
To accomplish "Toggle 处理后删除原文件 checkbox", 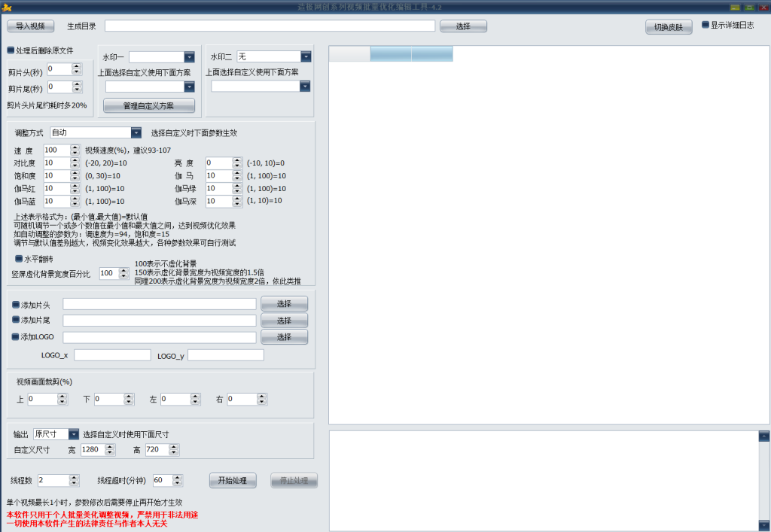I will point(11,50).
